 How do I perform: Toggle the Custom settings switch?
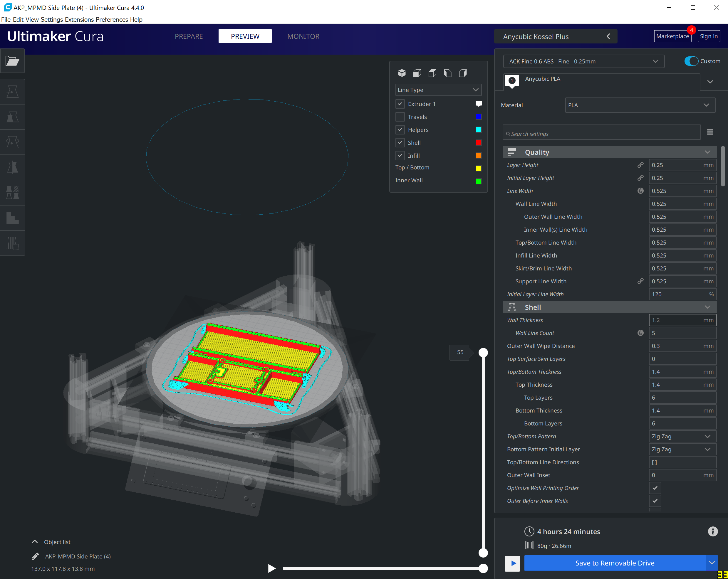coord(691,61)
